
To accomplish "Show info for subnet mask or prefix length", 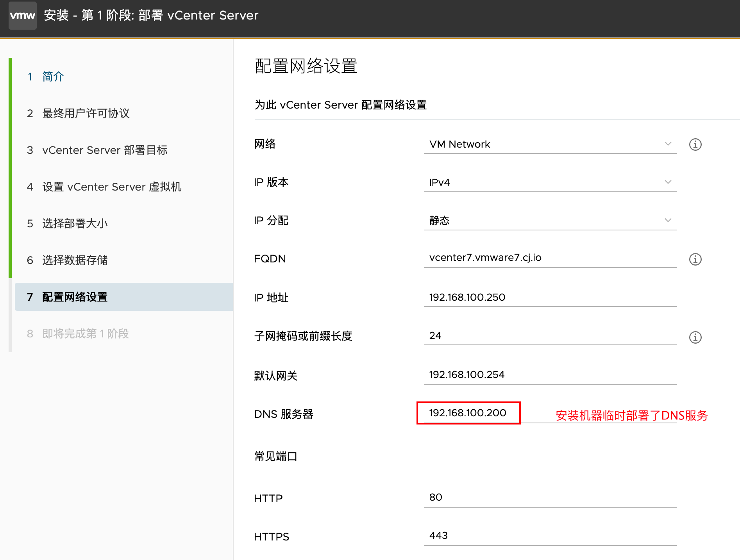I will 695,337.
